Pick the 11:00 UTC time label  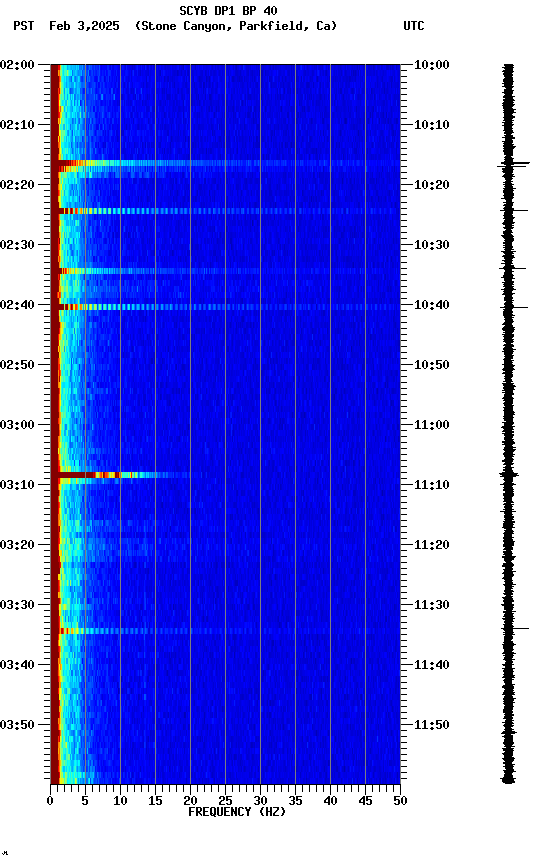point(431,425)
